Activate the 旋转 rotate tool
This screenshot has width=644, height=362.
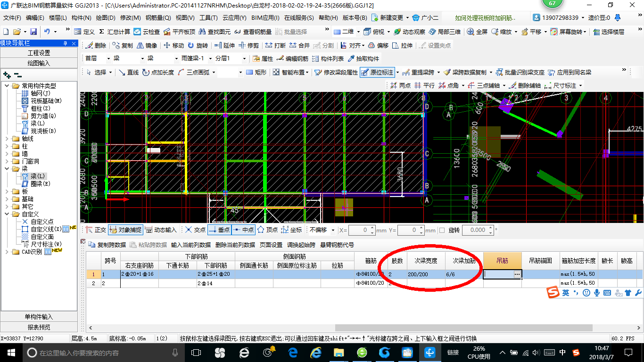click(x=198, y=46)
